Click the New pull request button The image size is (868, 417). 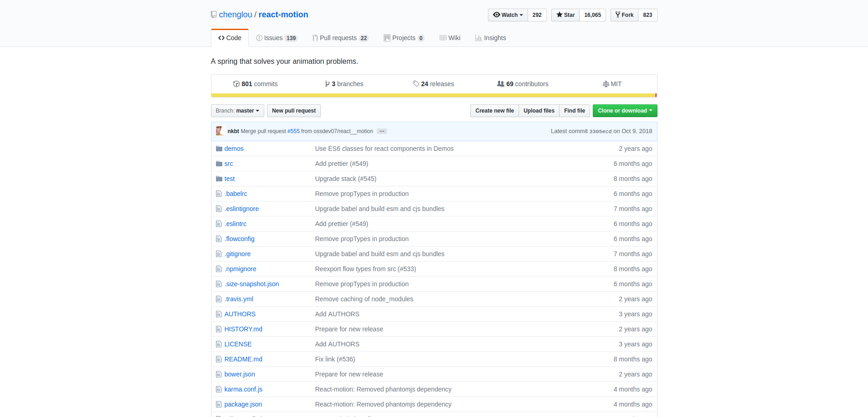pos(293,111)
